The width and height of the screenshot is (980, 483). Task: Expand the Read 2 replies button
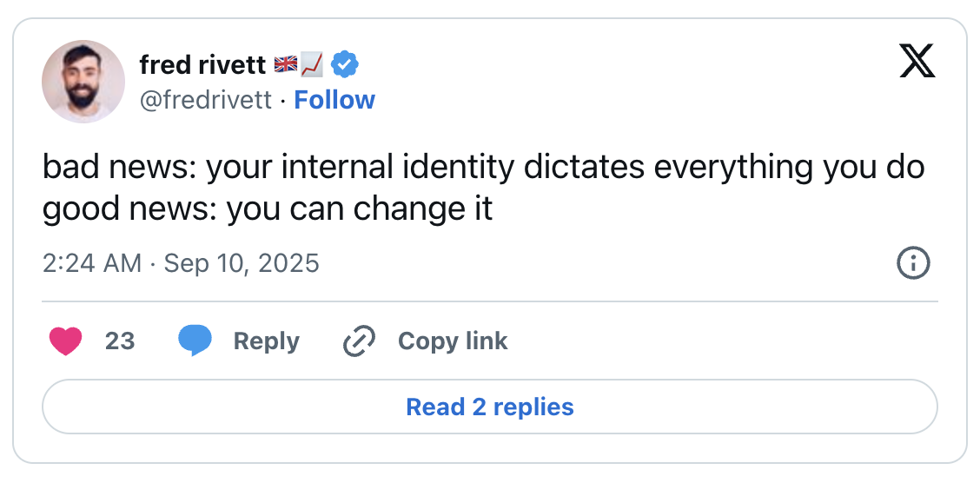(x=490, y=407)
